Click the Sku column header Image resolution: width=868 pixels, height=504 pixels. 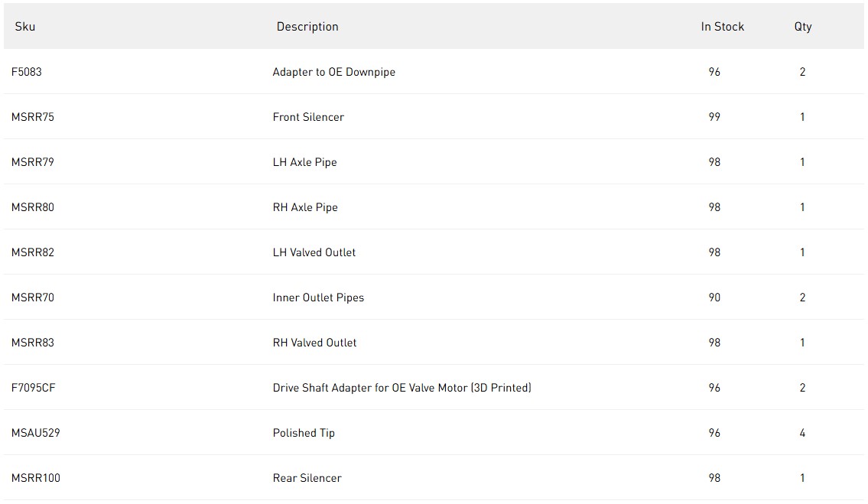pos(25,27)
